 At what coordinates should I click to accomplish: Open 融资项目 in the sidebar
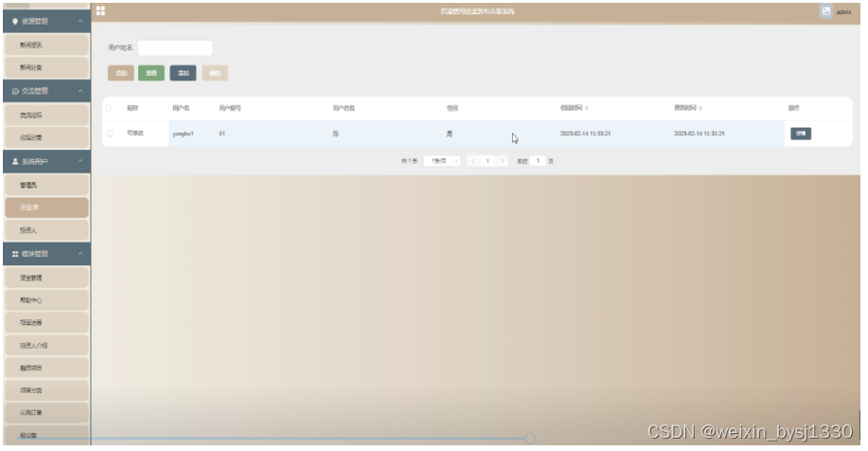(x=46, y=368)
